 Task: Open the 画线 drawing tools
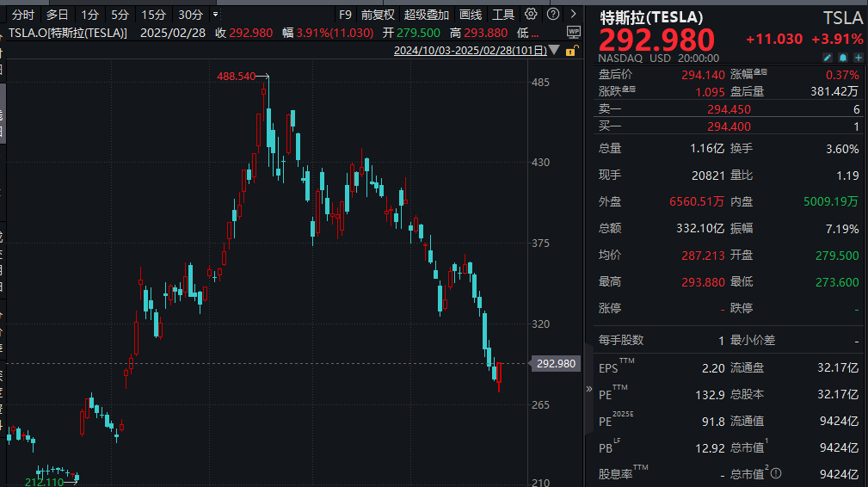point(471,15)
